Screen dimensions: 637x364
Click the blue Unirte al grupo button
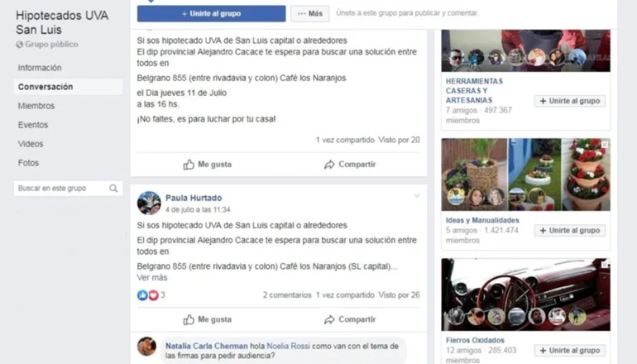[x=211, y=13]
